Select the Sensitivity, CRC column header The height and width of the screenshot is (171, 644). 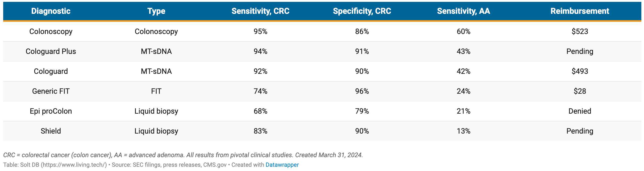tap(260, 11)
